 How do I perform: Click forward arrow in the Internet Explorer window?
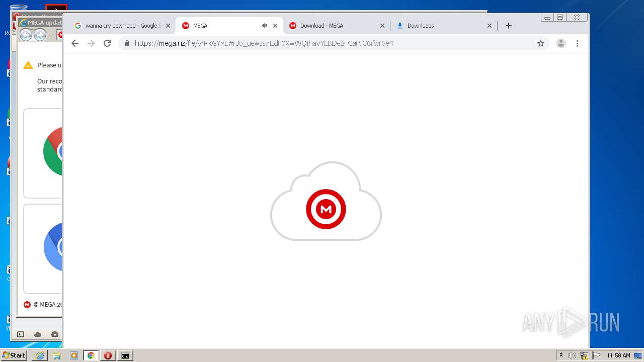(40, 35)
